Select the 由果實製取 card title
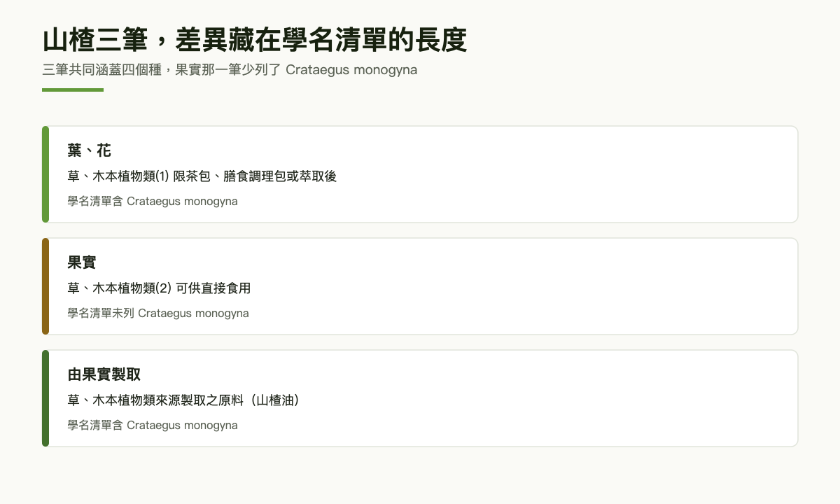This screenshot has width=840, height=504. (104, 374)
